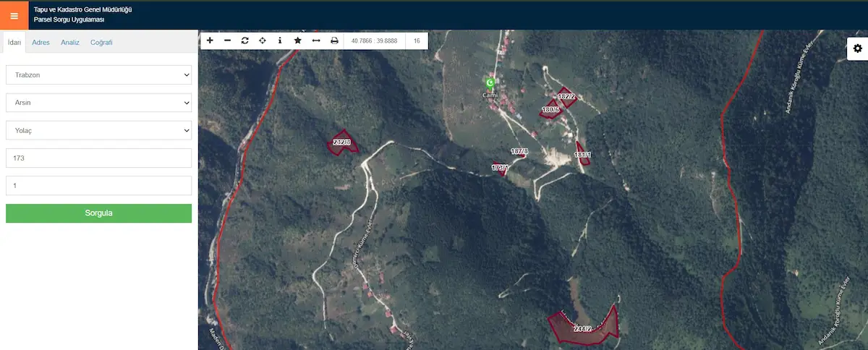Click the zoom level value 16

coord(417,41)
